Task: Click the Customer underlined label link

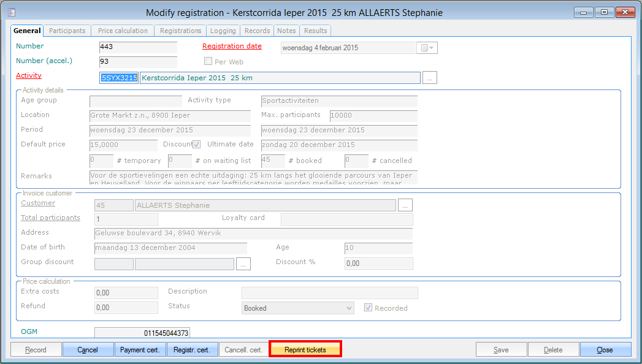Action: tap(38, 203)
